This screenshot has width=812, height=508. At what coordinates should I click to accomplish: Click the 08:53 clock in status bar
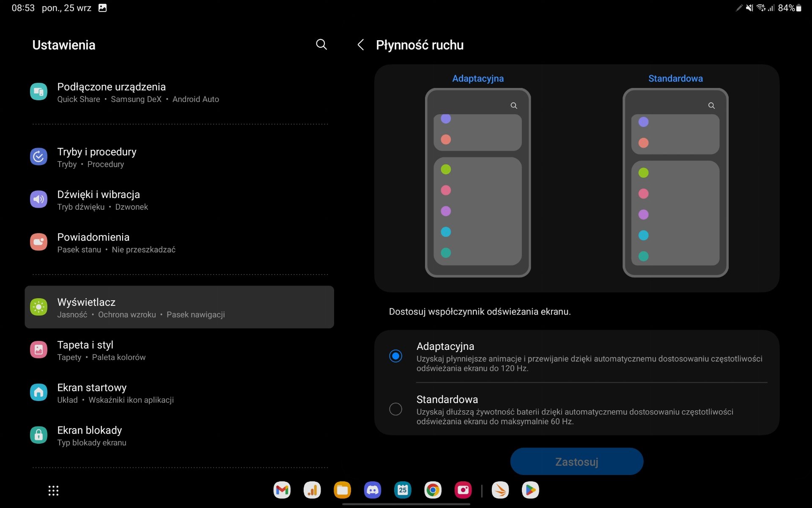point(23,8)
